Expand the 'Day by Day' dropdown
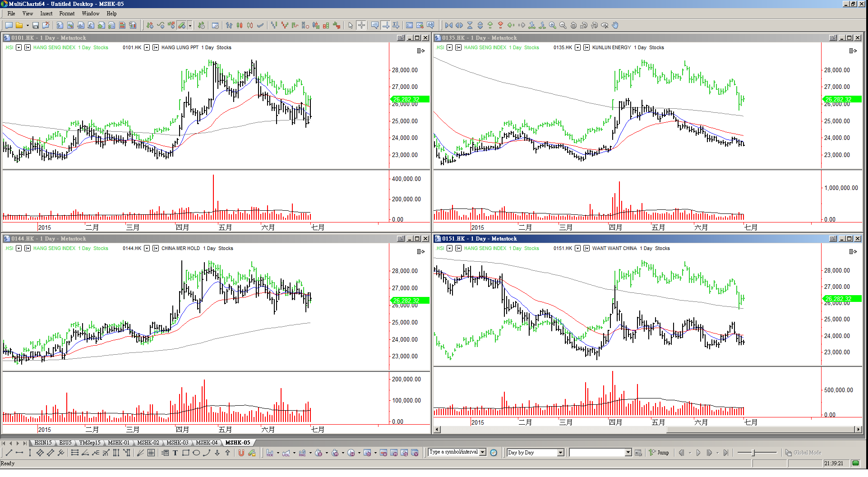This screenshot has width=868, height=477. click(x=561, y=453)
